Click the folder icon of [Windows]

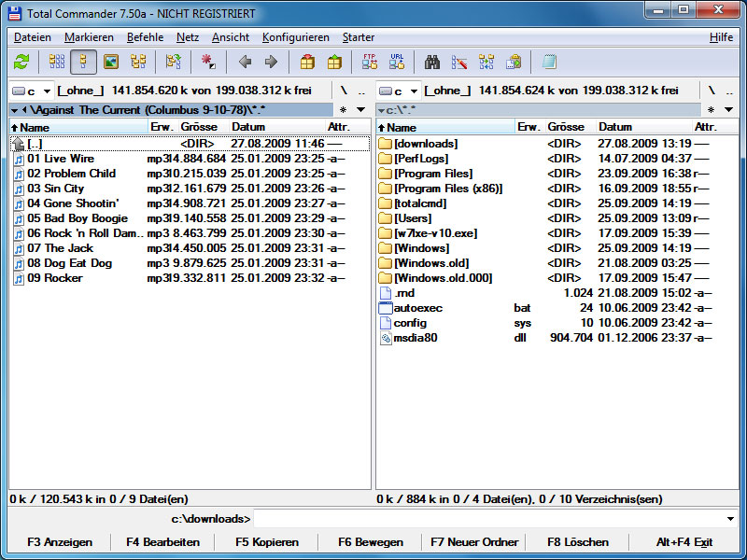(x=385, y=248)
